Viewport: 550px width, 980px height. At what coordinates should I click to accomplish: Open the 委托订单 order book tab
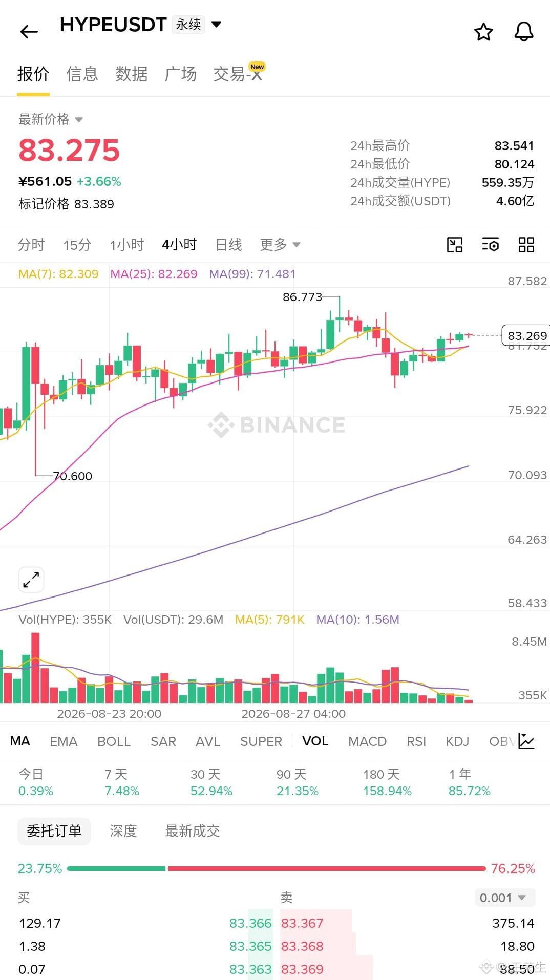click(x=54, y=831)
